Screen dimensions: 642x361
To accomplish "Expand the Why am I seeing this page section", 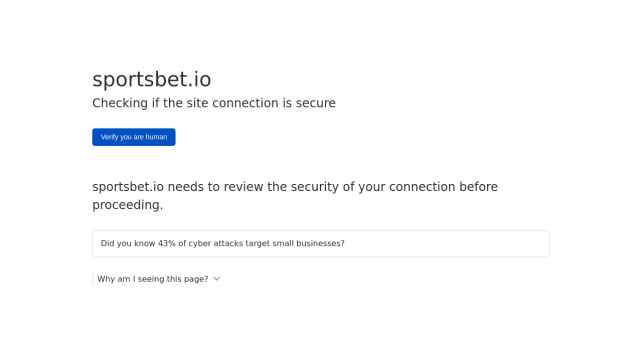I will [158, 279].
